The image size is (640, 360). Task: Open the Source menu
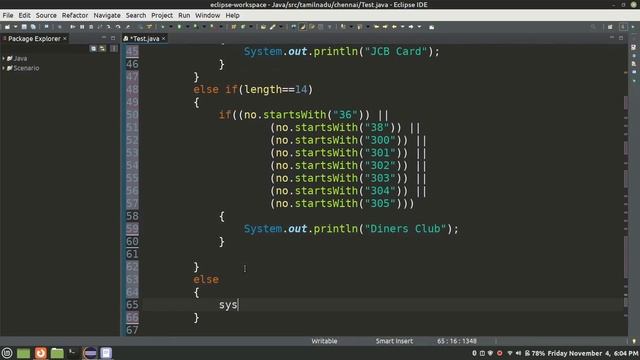coord(46,16)
